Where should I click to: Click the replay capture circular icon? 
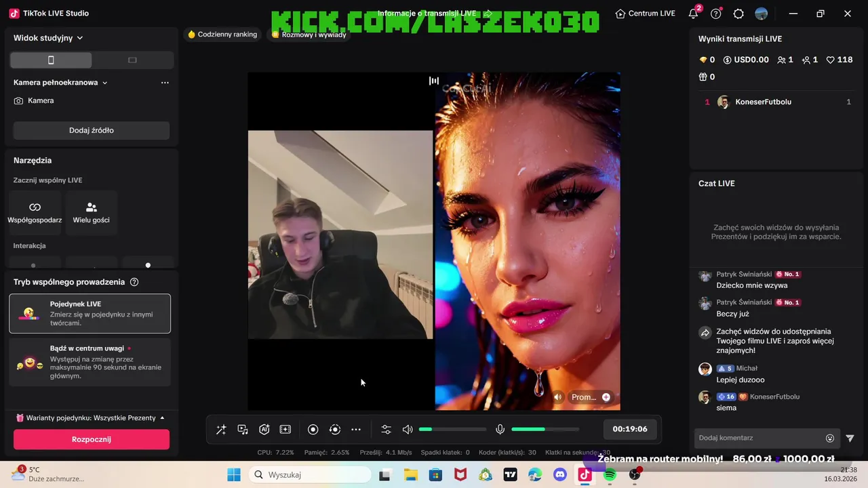click(334, 430)
